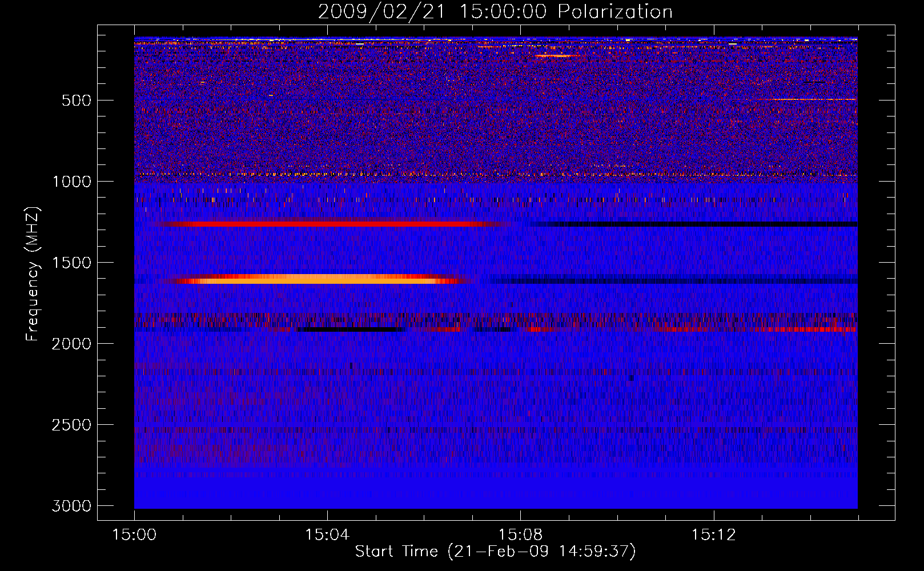Click the 15:08 time tick label
924x571 pixels.
(x=520, y=535)
